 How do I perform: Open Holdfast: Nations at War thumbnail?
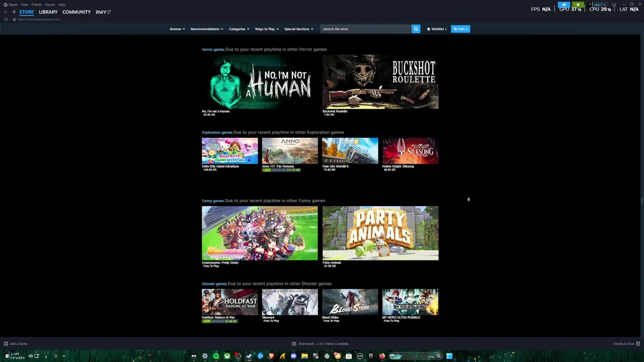point(229,302)
